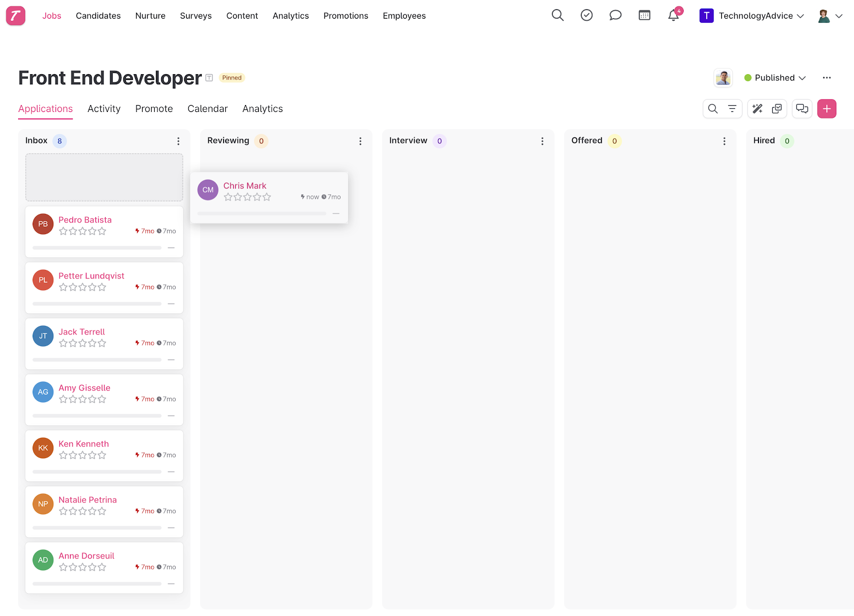Click Amy Gisselle AG avatar
Screen dimensions: 854x616
(43, 392)
